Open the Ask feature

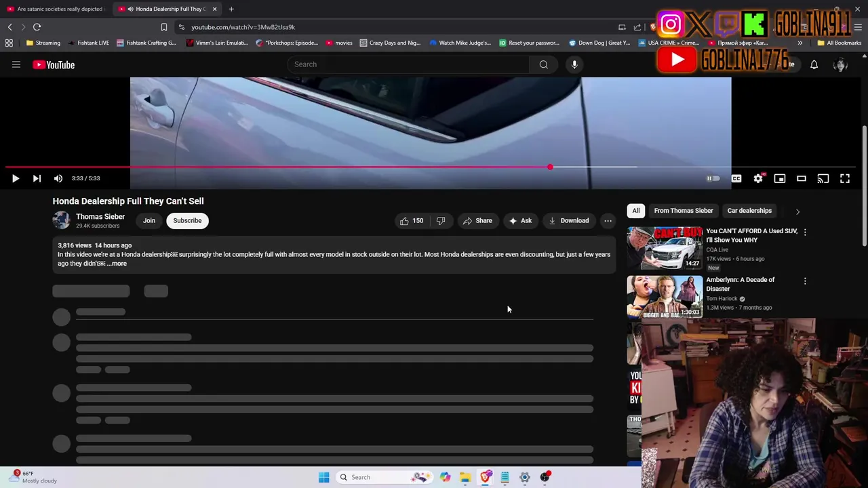[520, 220]
